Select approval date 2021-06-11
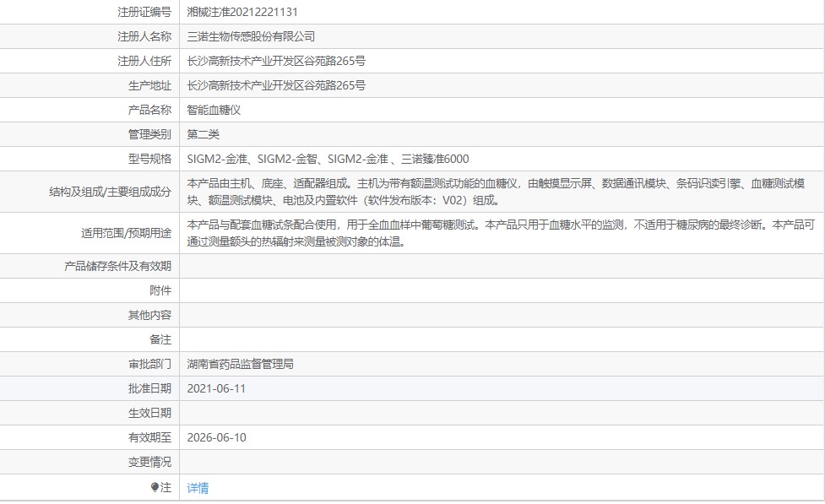The height and width of the screenshot is (504, 825). (216, 389)
